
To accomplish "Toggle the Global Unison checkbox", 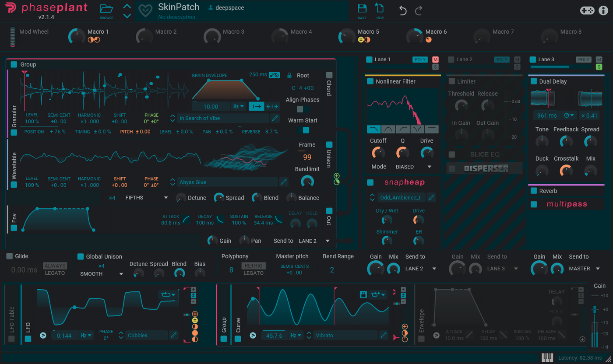I will pos(81,256).
